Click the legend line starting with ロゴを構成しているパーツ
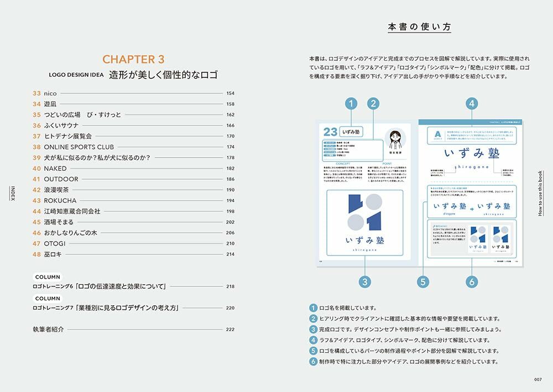 pos(405,351)
